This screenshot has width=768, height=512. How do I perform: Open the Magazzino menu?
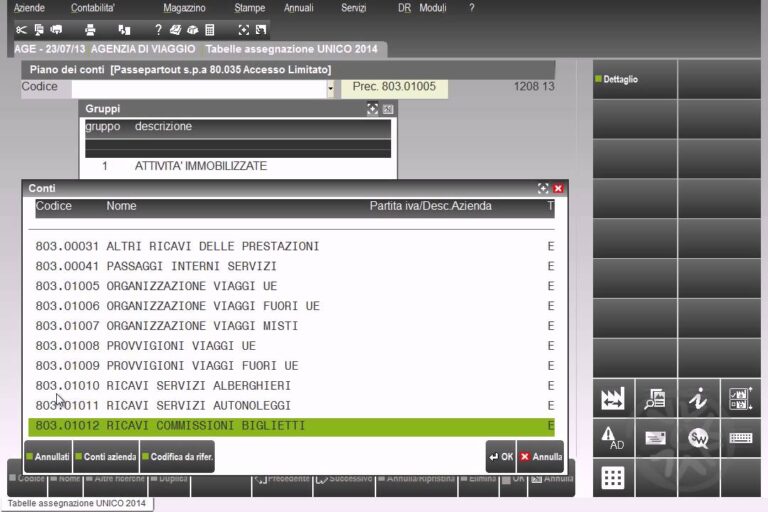point(184,8)
